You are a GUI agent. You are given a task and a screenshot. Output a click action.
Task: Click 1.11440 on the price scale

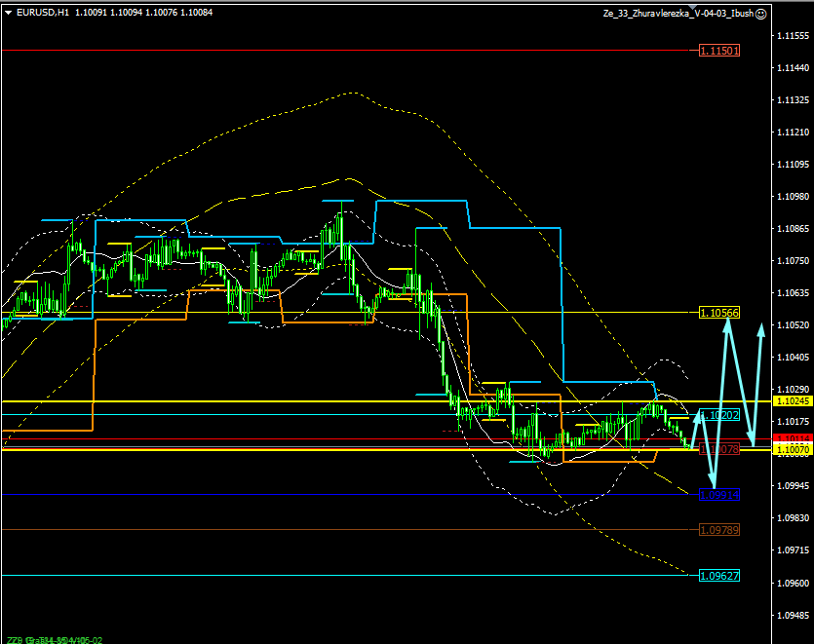click(x=793, y=68)
